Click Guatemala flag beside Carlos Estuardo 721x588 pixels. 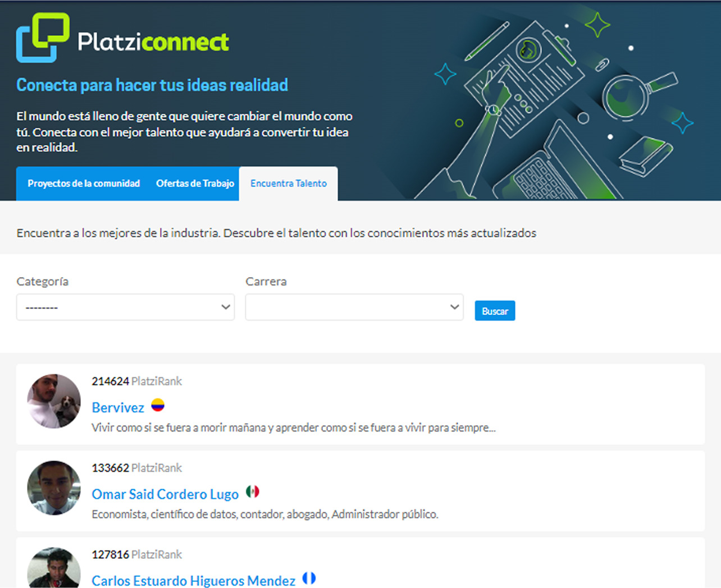tap(309, 578)
